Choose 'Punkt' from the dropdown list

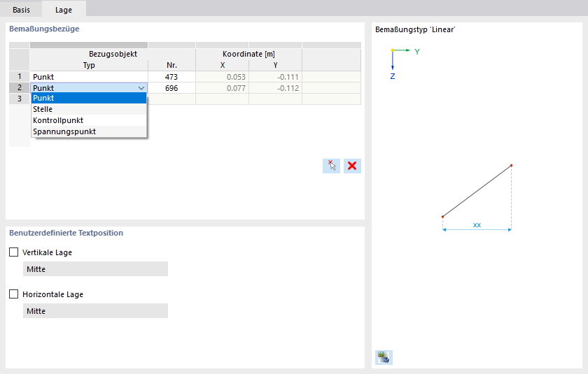point(89,98)
